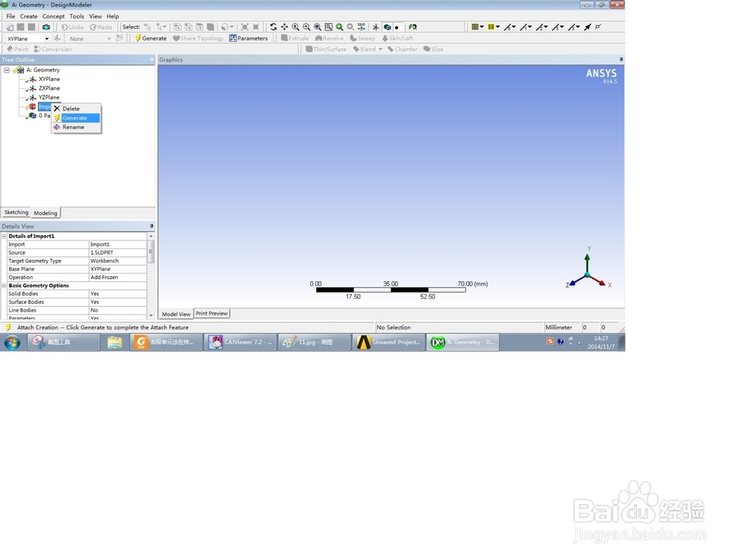Image resolution: width=747 pixels, height=560 pixels.
Task: Choose Delete from the context menu
Action: point(76,108)
